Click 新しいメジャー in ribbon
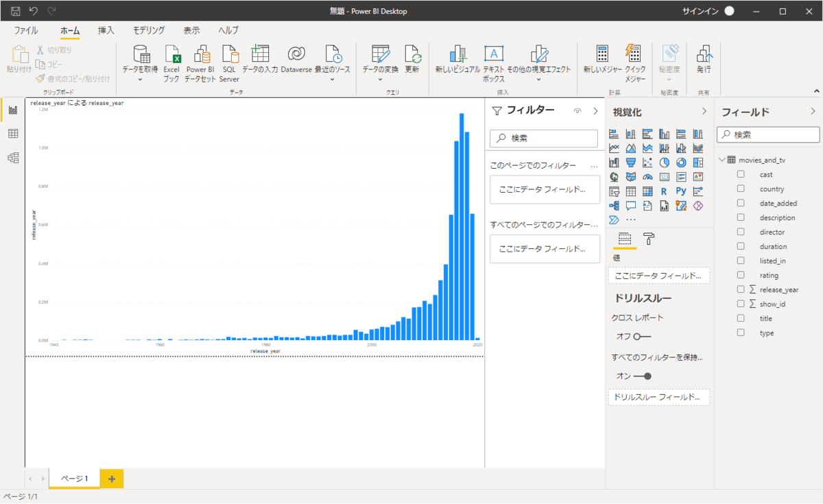Image resolution: width=823 pixels, height=504 pixels. pos(602,60)
